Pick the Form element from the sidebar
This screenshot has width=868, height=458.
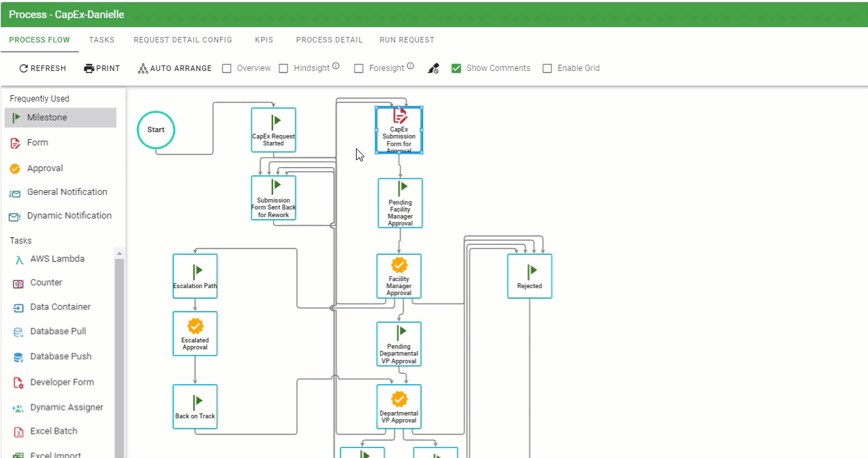click(38, 143)
